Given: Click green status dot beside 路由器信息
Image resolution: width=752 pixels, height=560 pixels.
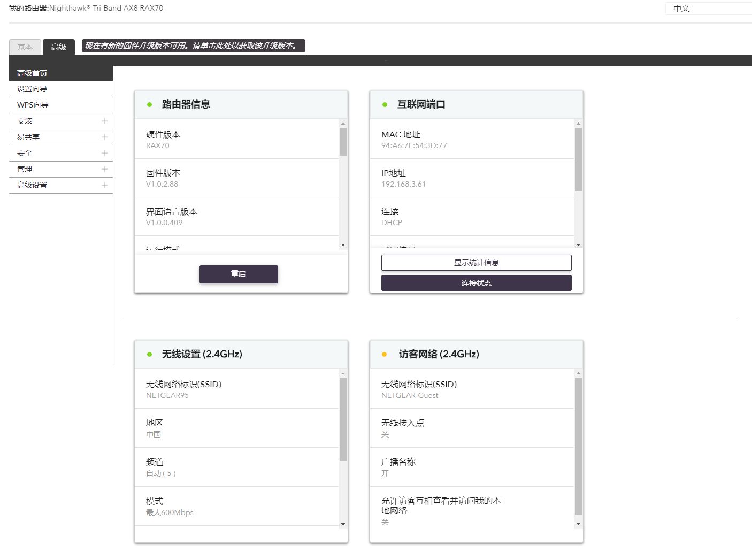Looking at the screenshot, I should click(150, 105).
